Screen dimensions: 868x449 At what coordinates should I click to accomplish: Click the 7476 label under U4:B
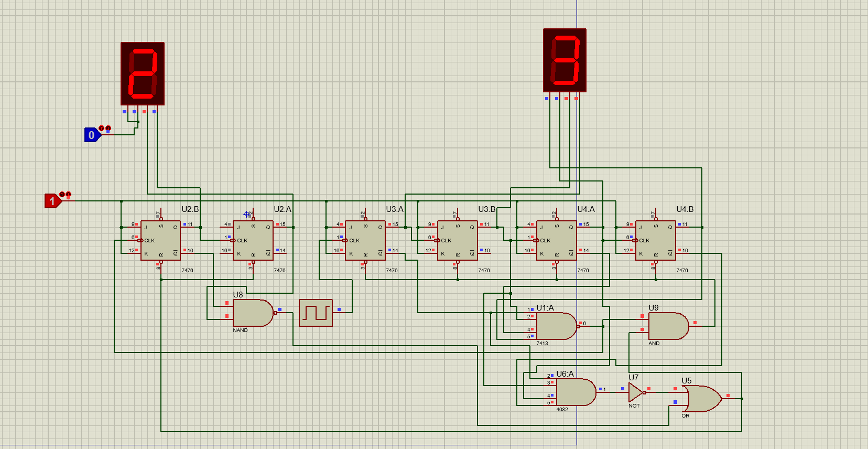[x=682, y=271]
